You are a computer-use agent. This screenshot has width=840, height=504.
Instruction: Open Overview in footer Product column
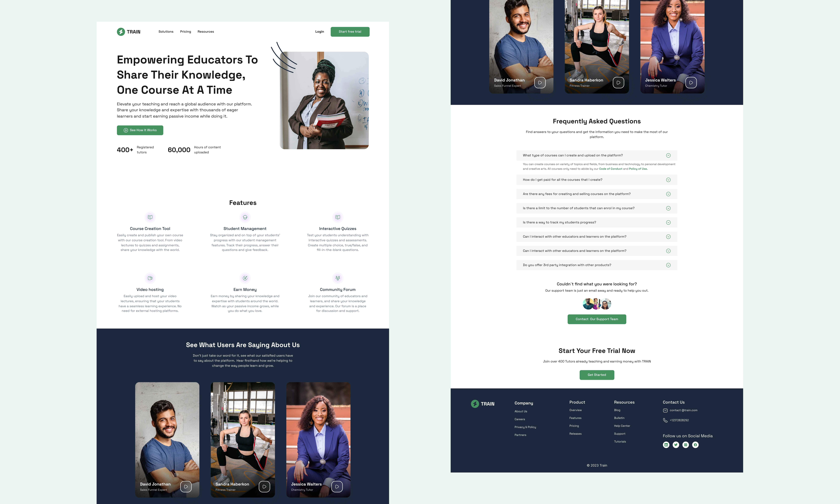[x=576, y=410]
